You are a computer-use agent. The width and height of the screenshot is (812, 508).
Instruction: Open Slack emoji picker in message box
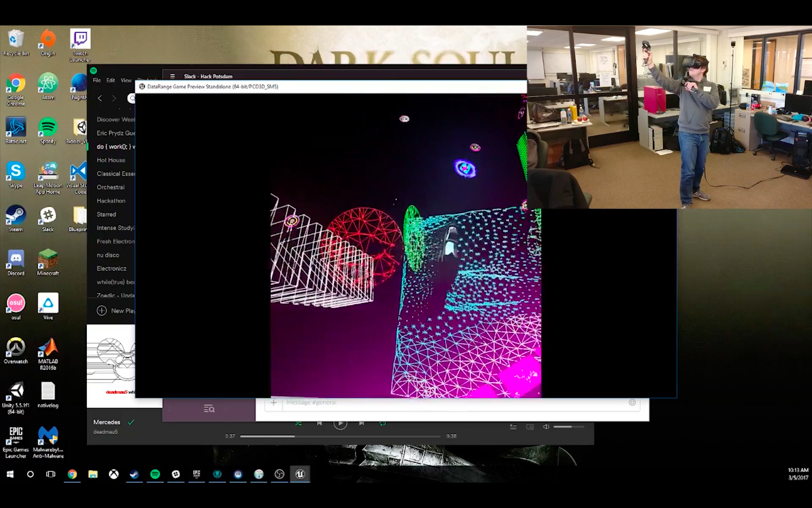click(632, 402)
